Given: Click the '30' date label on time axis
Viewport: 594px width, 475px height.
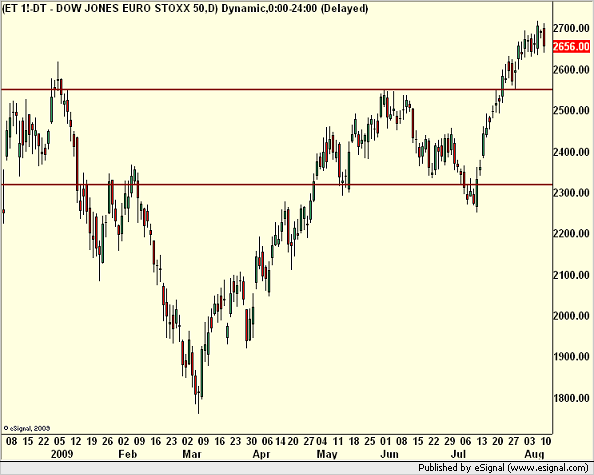Looking at the screenshot, I should tap(252, 441).
